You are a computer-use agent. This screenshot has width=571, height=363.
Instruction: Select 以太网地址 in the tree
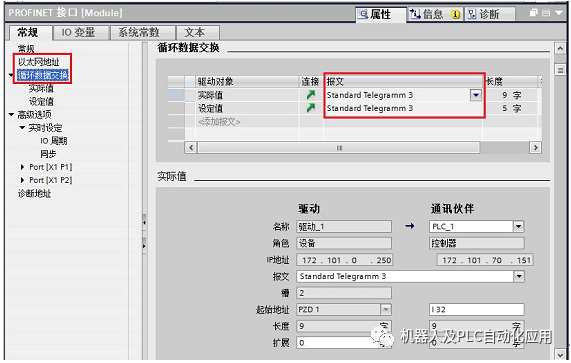coord(39,62)
